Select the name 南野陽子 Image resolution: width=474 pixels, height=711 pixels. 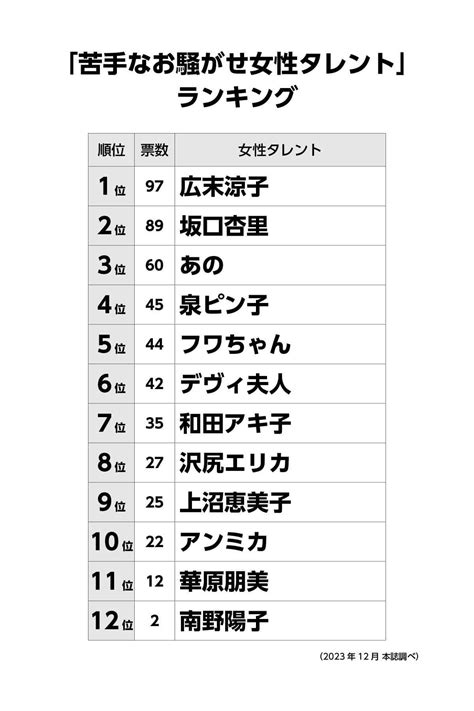[224, 620]
